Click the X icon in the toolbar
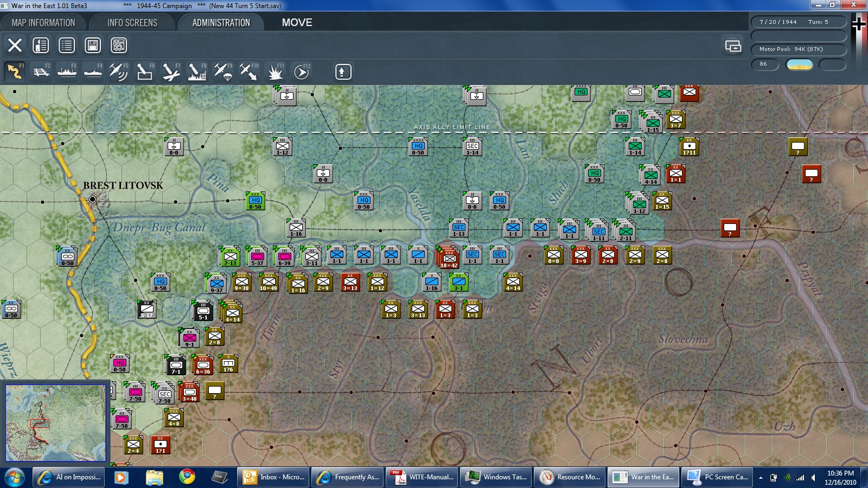868x488 pixels. click(15, 45)
